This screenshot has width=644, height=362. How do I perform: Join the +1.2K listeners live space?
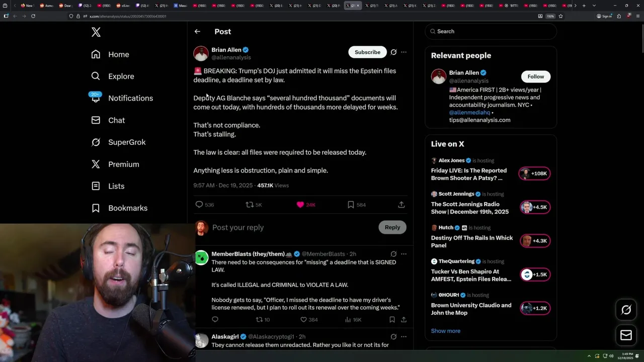pyautogui.click(x=535, y=308)
